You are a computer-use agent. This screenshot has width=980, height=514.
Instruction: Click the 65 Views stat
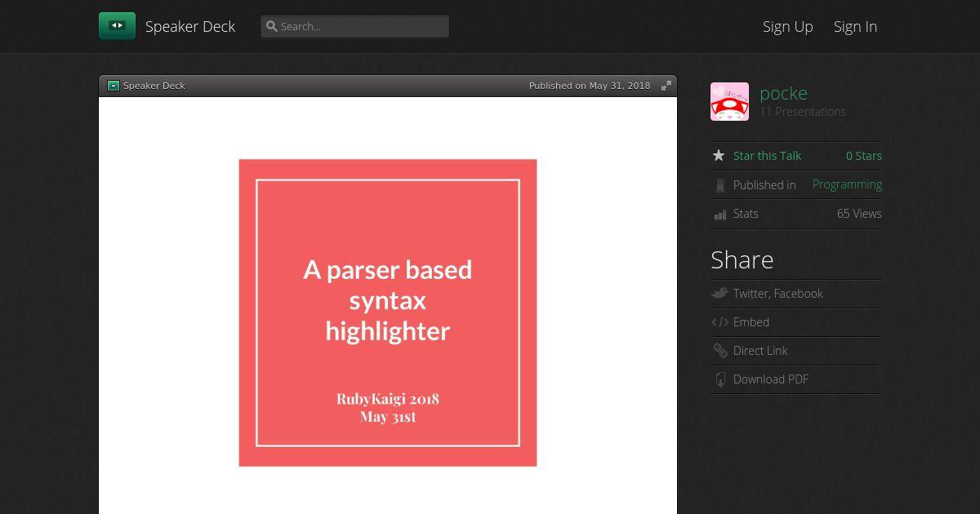(859, 214)
